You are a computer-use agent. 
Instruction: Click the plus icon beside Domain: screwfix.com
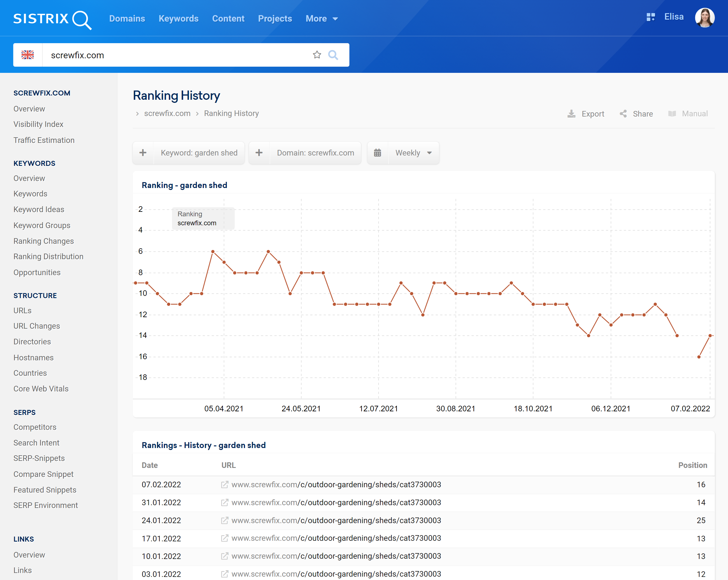(259, 153)
